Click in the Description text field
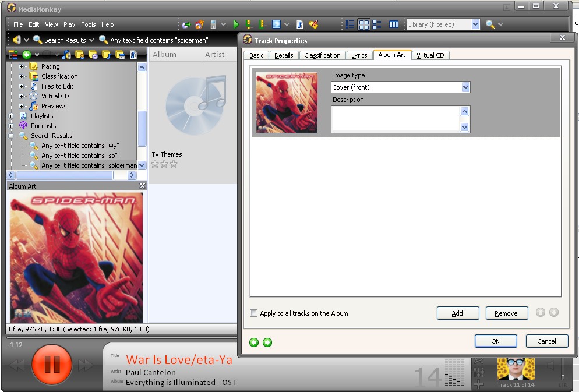This screenshot has height=392, width=579. click(396, 119)
